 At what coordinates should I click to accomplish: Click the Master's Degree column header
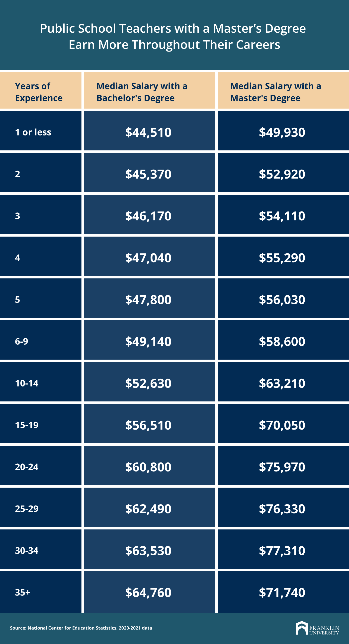pos(276,92)
